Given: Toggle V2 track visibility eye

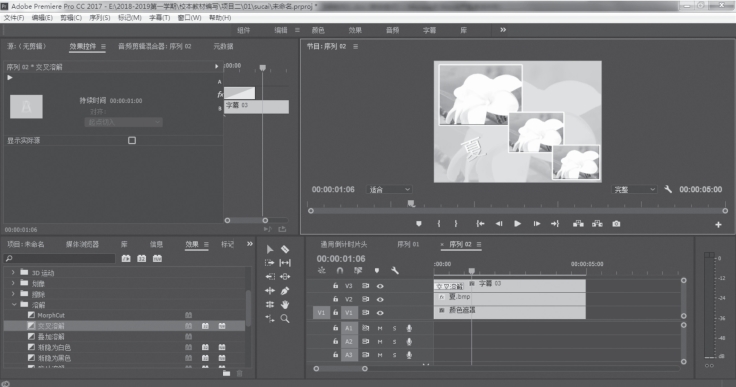Looking at the screenshot, I should coord(380,299).
